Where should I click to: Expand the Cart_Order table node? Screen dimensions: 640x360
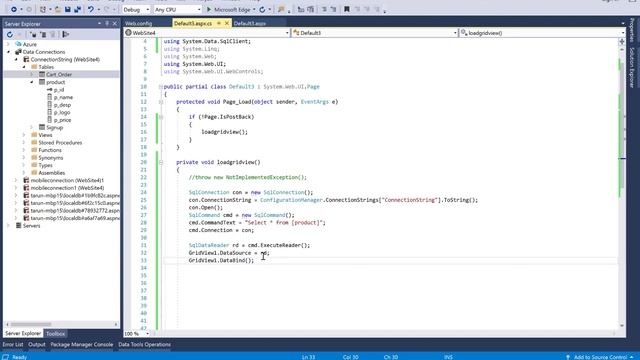32,74
